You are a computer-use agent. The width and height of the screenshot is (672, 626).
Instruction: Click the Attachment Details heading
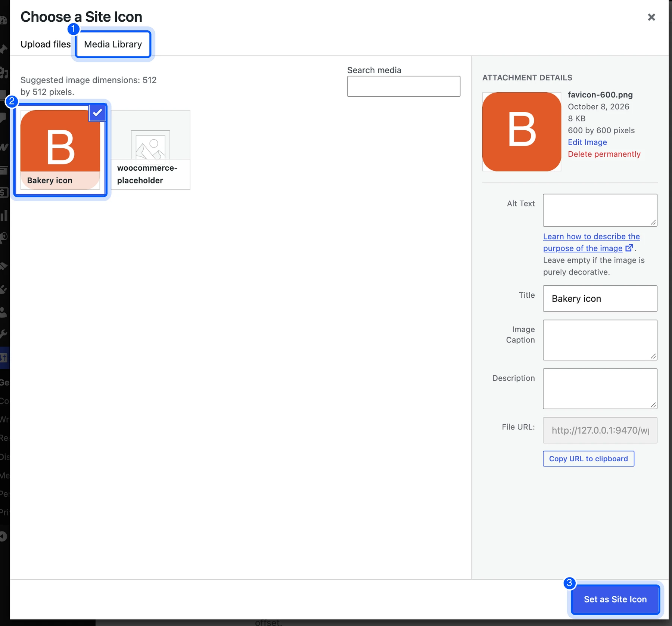[527, 78]
